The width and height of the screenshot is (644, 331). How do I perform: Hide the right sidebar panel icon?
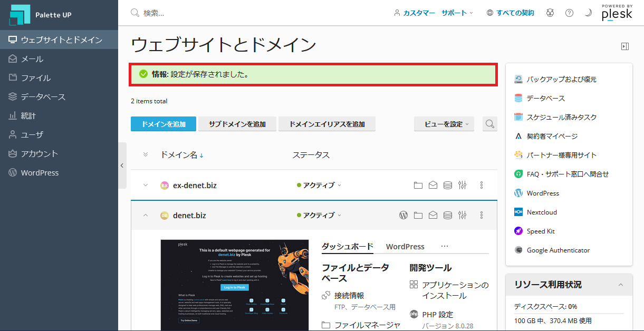tap(625, 46)
